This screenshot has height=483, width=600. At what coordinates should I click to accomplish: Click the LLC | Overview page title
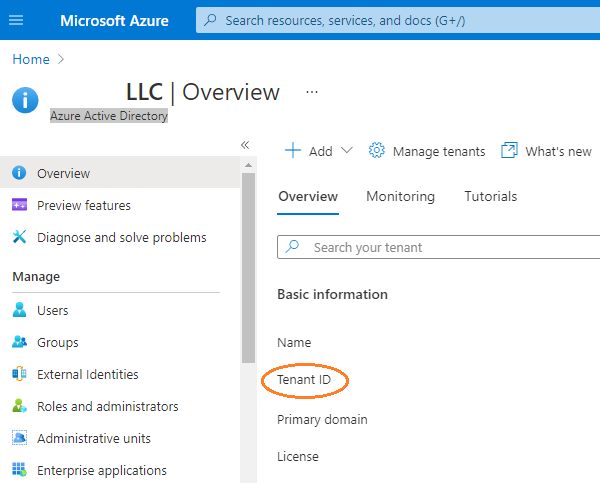pyautogui.click(x=203, y=92)
